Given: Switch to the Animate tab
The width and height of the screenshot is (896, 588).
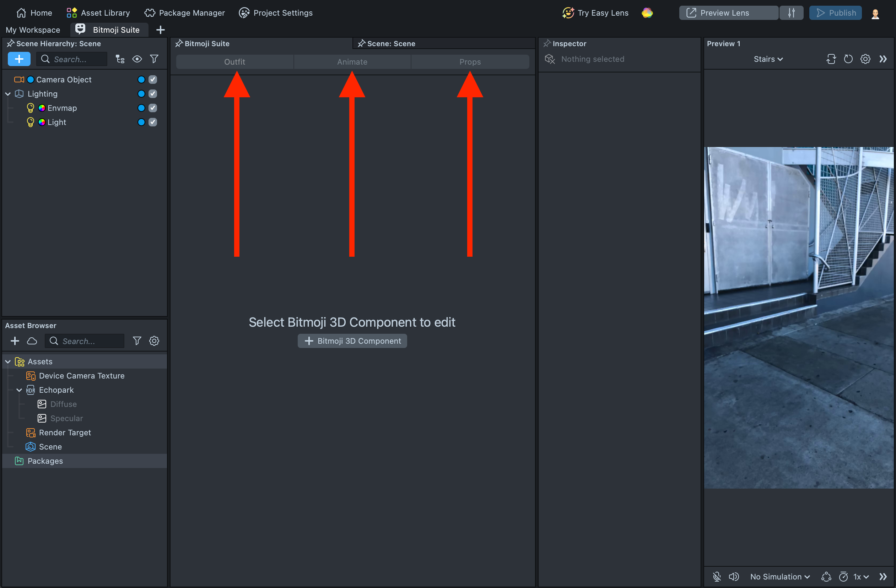Looking at the screenshot, I should click(x=352, y=62).
